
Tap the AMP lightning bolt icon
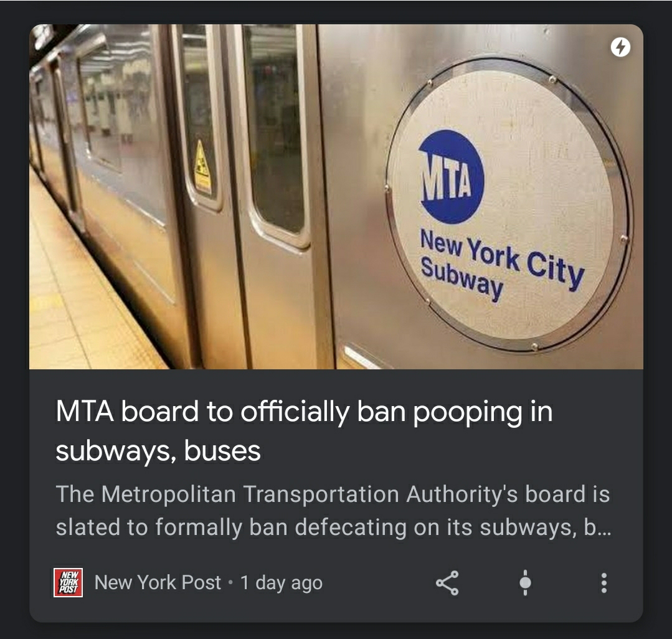click(620, 47)
